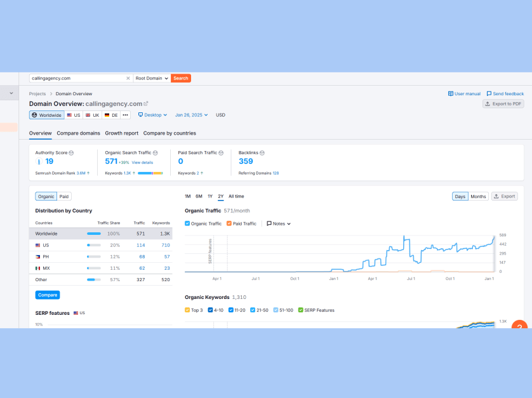
Task: Uncheck the Organic Traffic checkbox
Action: click(187, 223)
